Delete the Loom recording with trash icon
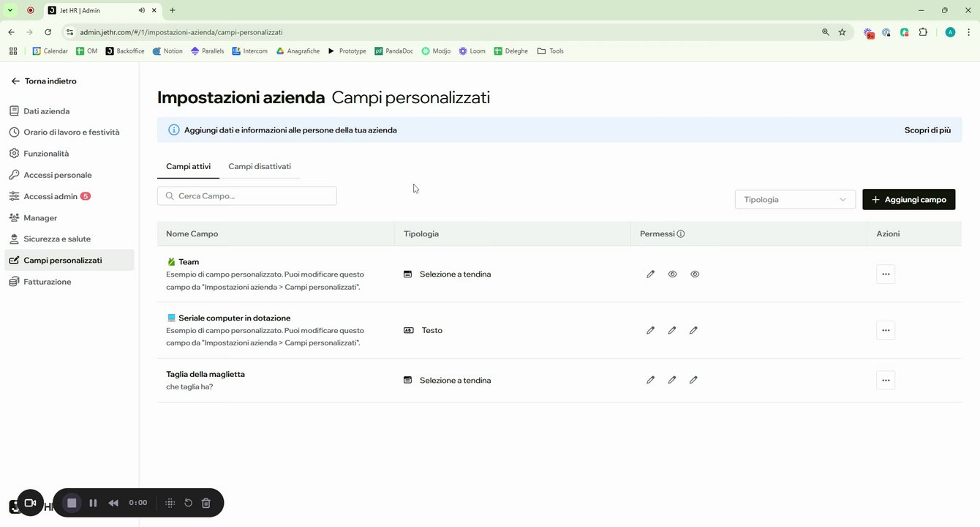 click(206, 503)
